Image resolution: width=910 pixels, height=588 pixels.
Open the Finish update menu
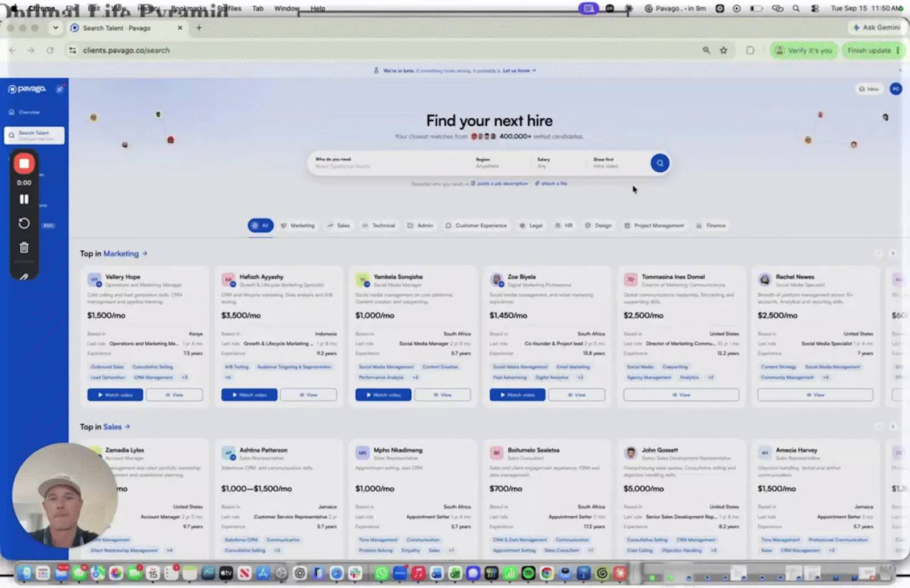pyautogui.click(x=873, y=51)
